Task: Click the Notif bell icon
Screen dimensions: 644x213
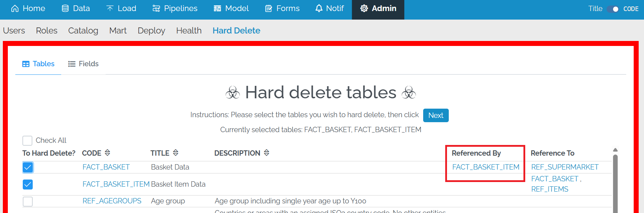Action: coord(319,9)
